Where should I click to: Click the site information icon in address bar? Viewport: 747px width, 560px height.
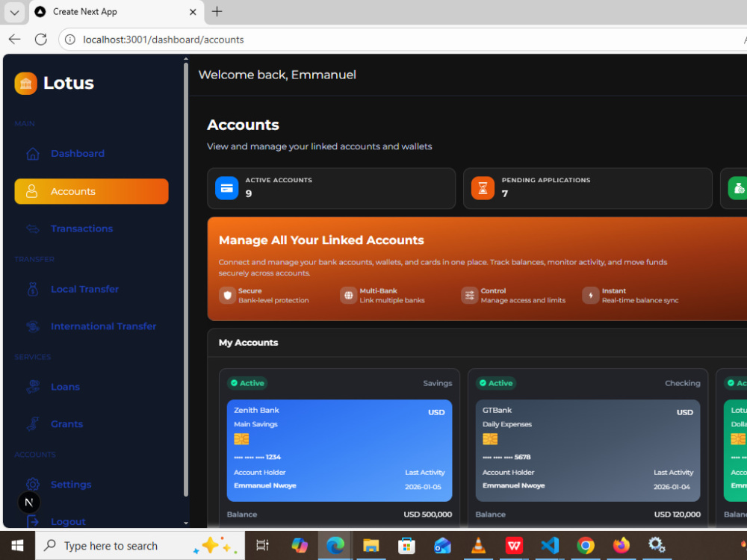tap(70, 40)
